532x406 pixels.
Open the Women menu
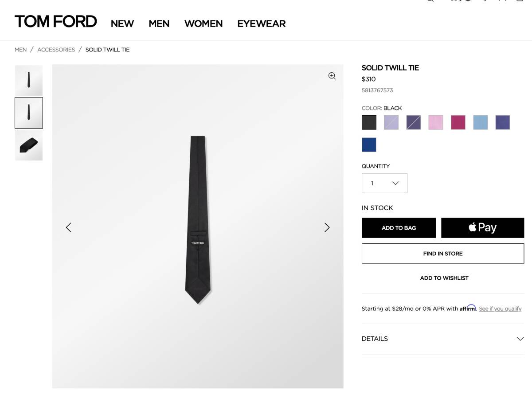[x=203, y=23]
